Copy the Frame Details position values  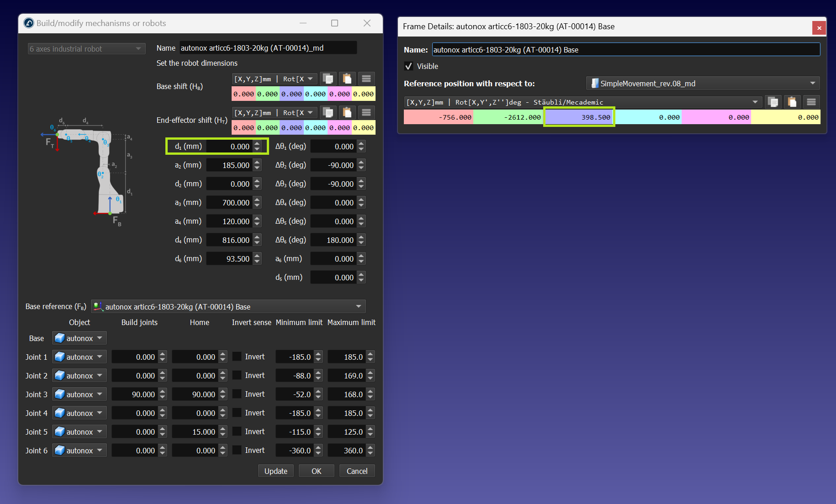pyautogui.click(x=773, y=102)
